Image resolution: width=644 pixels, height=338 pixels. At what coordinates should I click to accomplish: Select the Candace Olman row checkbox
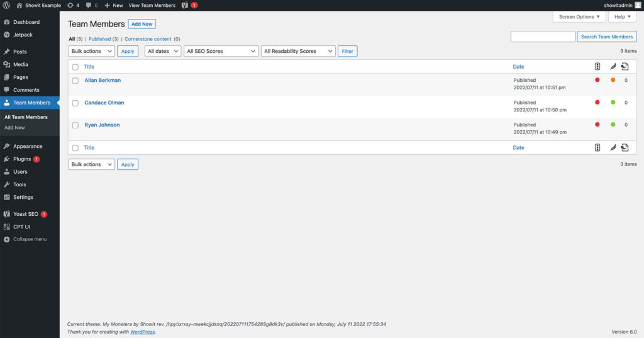[75, 103]
